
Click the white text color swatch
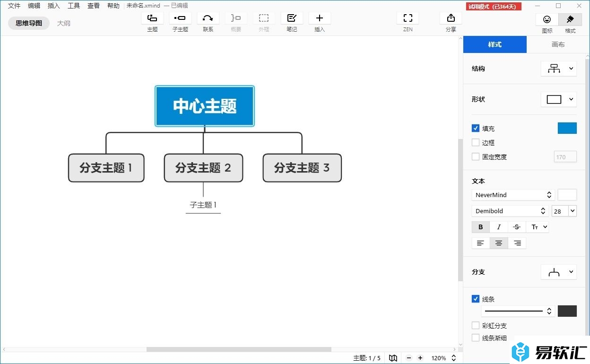tap(567, 195)
